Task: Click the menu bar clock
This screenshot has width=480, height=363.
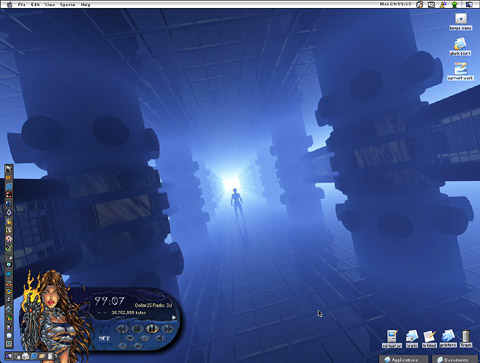Action: (x=396, y=4)
